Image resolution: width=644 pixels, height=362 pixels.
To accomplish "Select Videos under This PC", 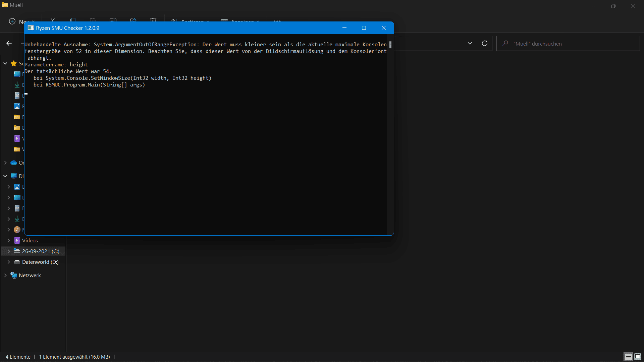I will 30,240.
